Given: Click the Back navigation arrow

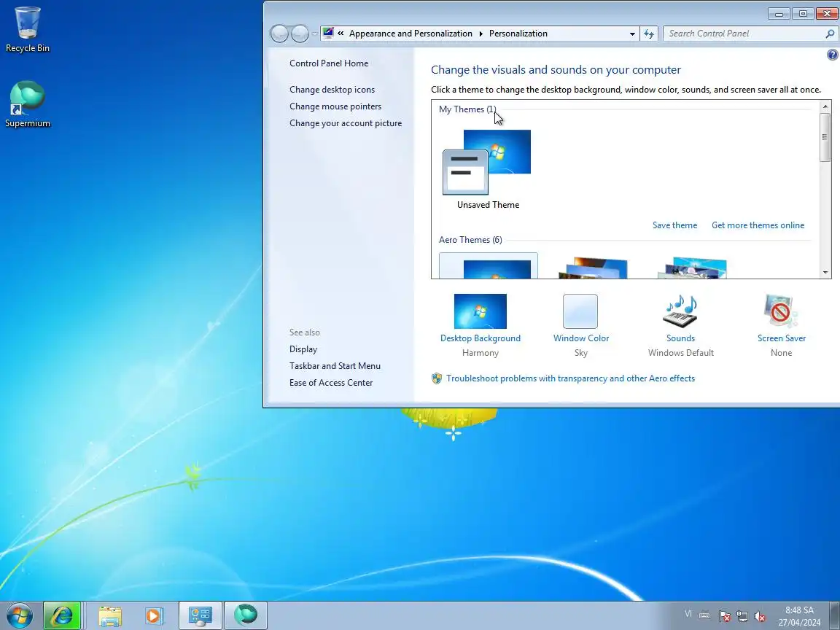Looking at the screenshot, I should (x=279, y=34).
